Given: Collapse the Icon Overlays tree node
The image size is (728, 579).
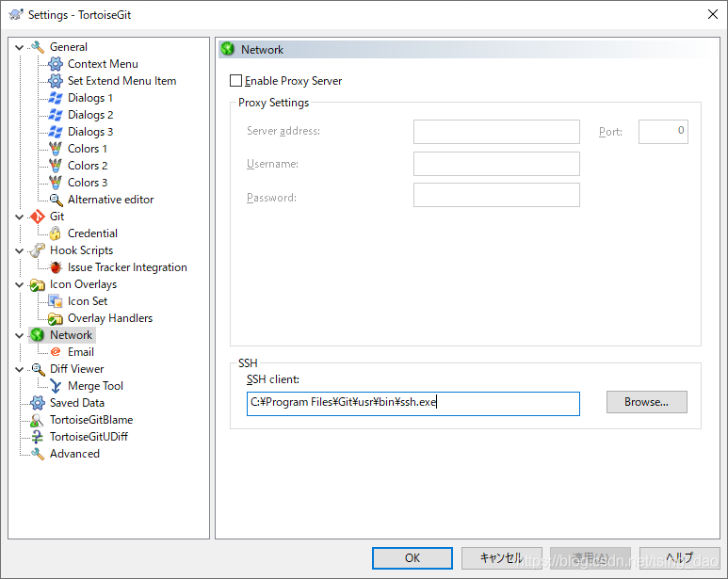Looking at the screenshot, I should [20, 285].
